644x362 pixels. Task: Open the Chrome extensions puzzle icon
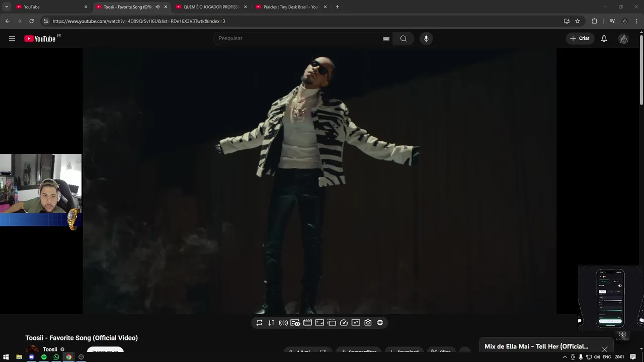(595, 21)
